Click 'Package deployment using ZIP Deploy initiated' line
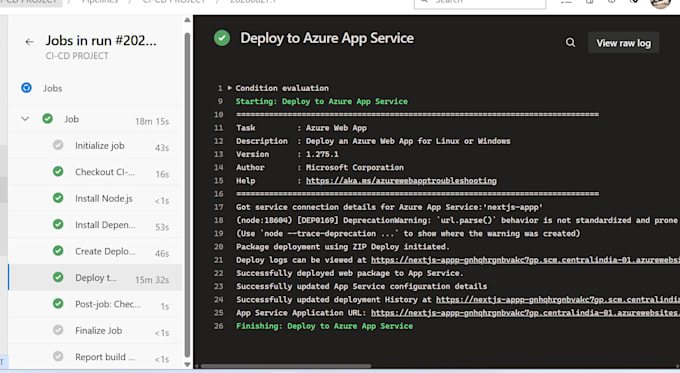680x373 pixels. tap(343, 247)
